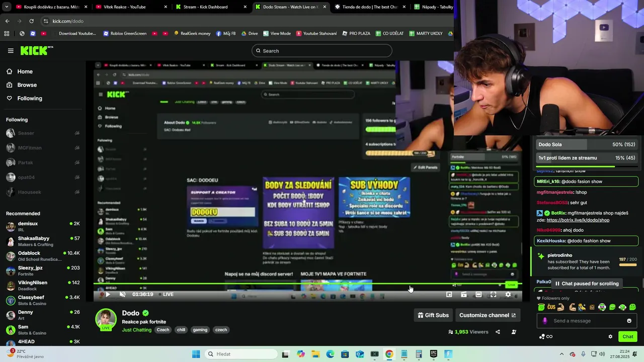
Task: Toggle theater mode in player
Action: (478, 295)
